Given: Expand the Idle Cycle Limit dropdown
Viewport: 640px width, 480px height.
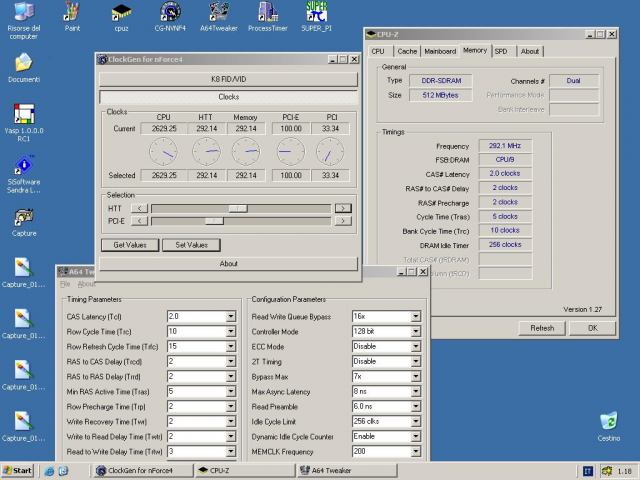Looking at the screenshot, I should 416,422.
